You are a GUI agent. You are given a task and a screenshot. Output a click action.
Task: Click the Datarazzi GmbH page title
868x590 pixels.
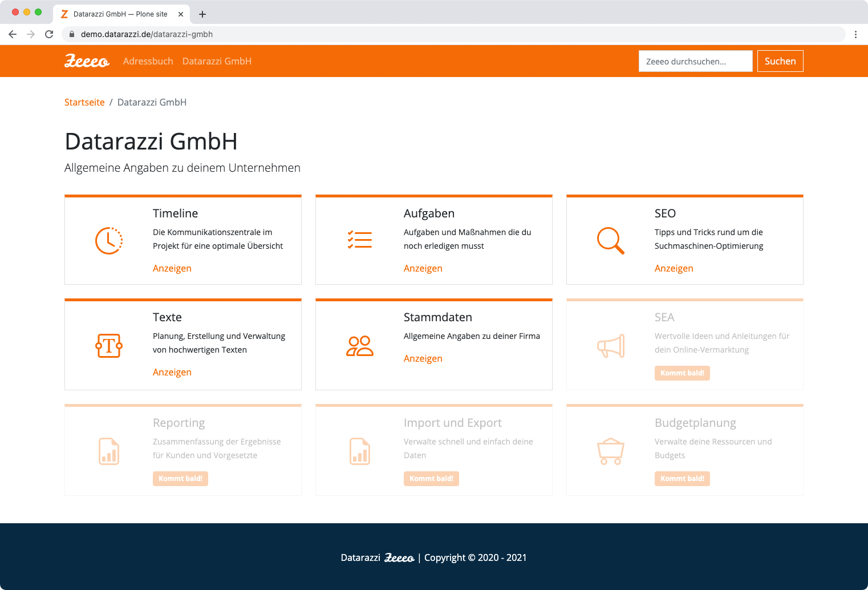pos(151,142)
